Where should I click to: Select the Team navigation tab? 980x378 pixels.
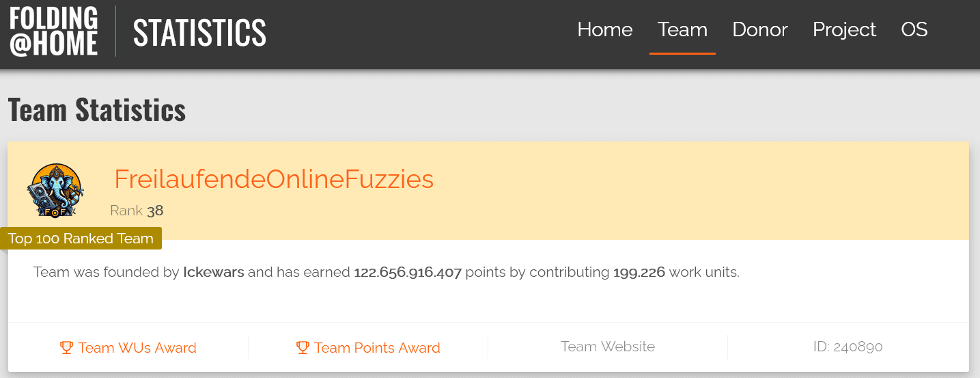(682, 30)
